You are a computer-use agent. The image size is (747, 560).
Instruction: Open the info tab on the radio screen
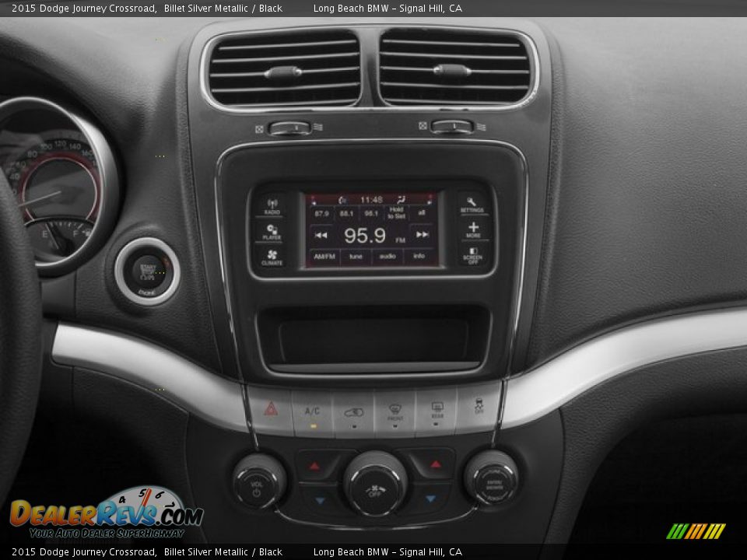pyautogui.click(x=419, y=256)
